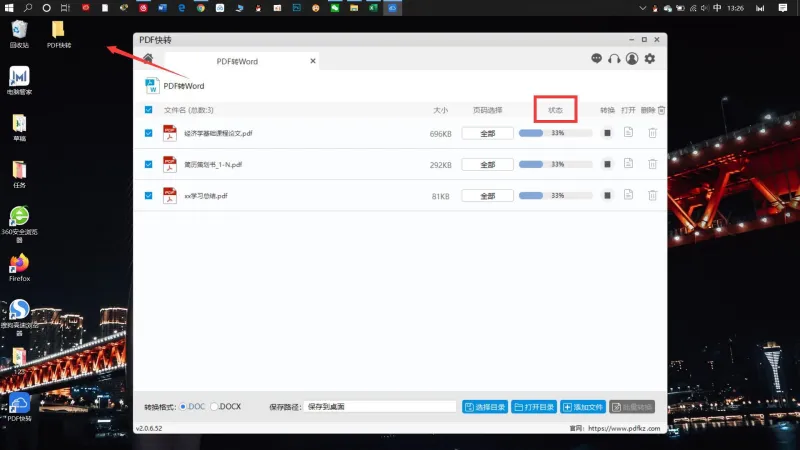Viewport: 800px width, 450px height.
Task: Open converted file for 简历策划书_1-N.pdf
Action: coord(629,164)
